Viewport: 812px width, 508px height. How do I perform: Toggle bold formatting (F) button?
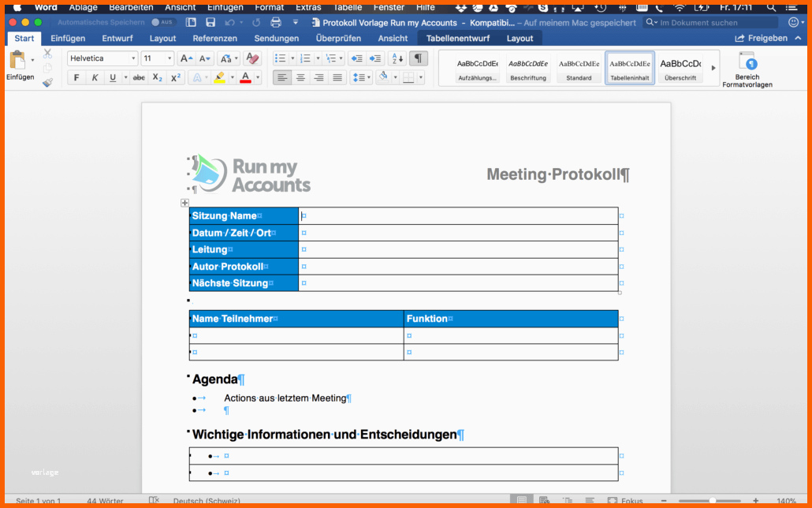pyautogui.click(x=76, y=77)
